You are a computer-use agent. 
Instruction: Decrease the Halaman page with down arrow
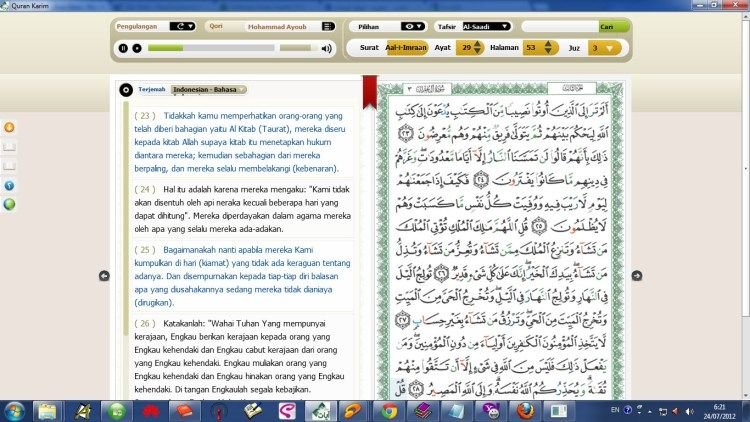point(548,51)
